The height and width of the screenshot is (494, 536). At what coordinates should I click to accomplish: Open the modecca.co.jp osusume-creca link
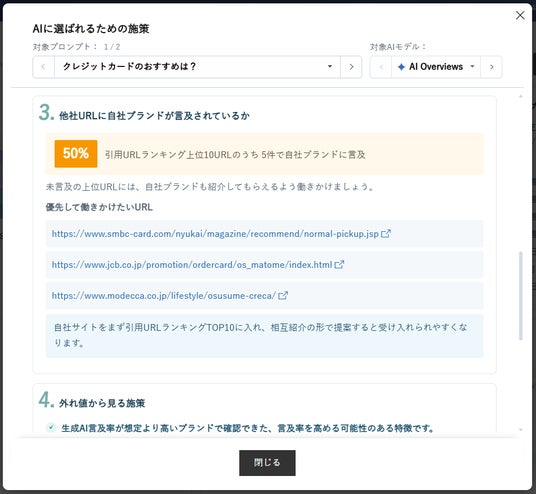point(164,295)
